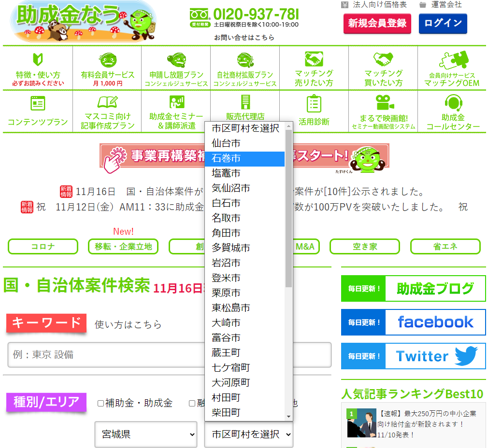Click the 会員向けサービス マッチングOEM puzzle icon
The height and width of the screenshot is (448, 488).
[452, 60]
